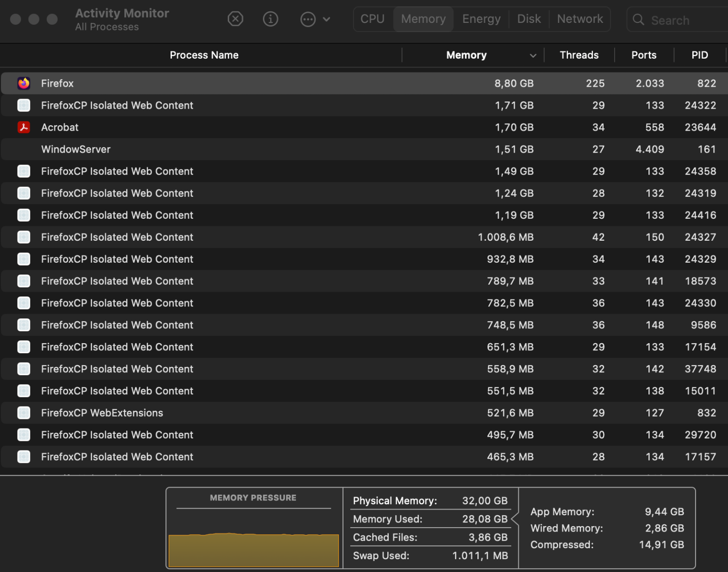The width and height of the screenshot is (728, 572).
Task: Click the 932,8 MB memory cell
Action: pyautogui.click(x=510, y=259)
